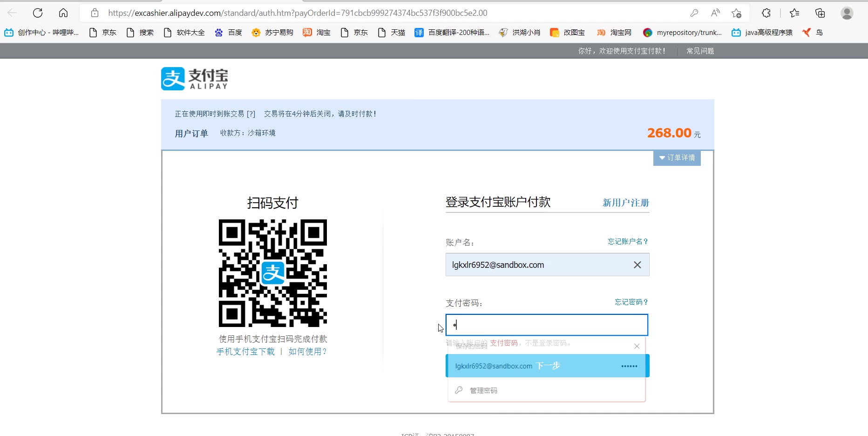
Task: Open the java高级程序猿 bookmark
Action: (762, 32)
